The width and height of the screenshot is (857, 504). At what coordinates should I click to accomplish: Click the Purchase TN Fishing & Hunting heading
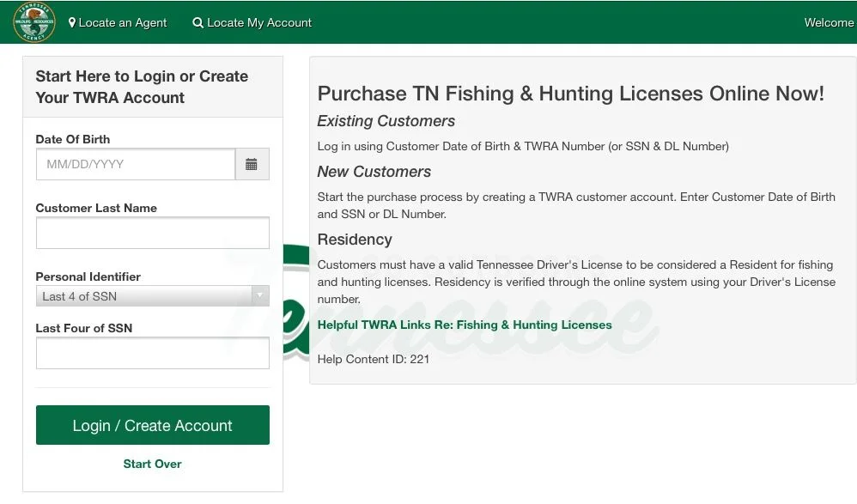570,94
